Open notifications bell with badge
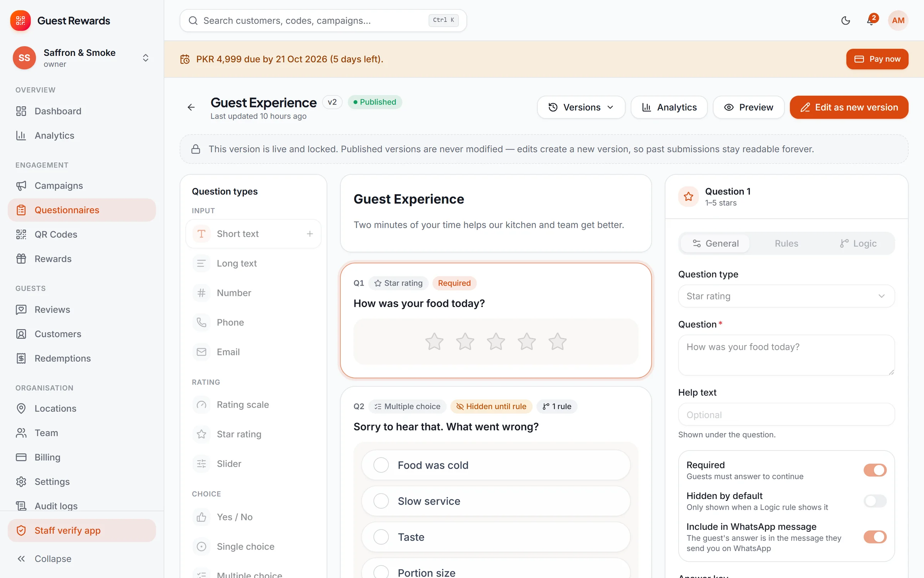 pos(871,20)
